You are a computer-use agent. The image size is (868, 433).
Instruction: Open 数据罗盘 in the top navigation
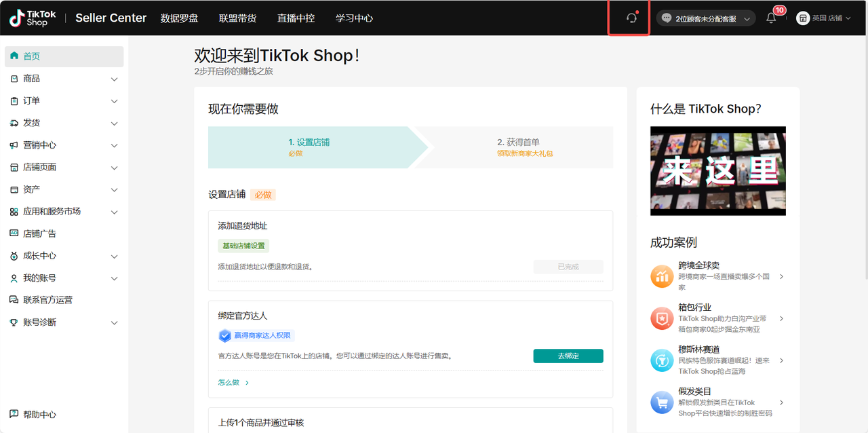pyautogui.click(x=179, y=18)
